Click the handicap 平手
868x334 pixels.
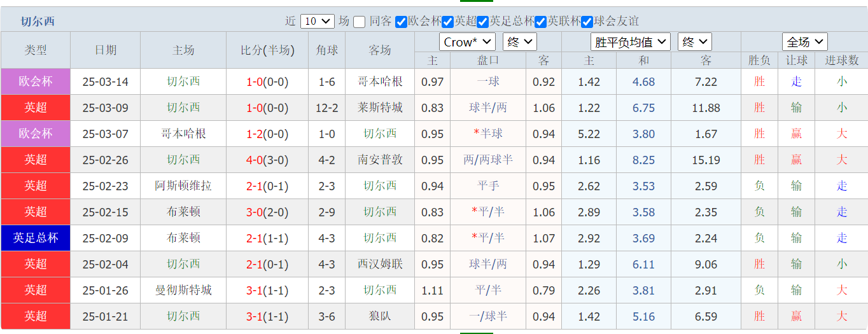coord(488,186)
